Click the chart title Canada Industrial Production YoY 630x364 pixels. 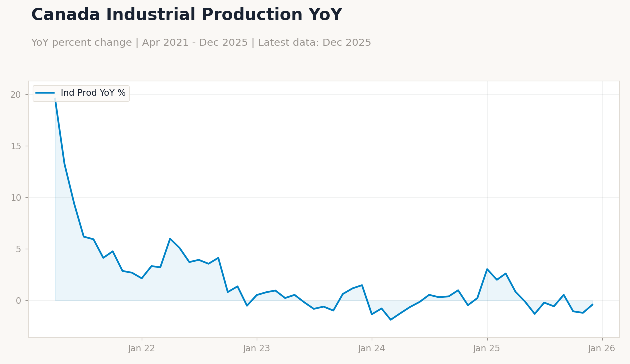[x=187, y=15]
